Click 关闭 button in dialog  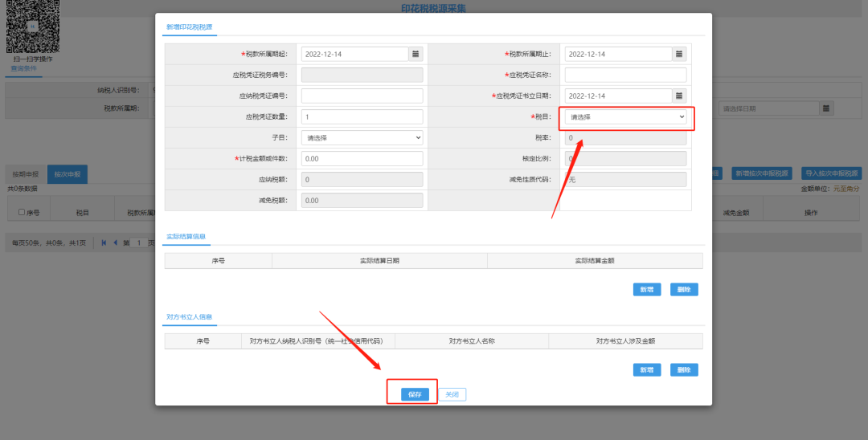[x=452, y=394]
